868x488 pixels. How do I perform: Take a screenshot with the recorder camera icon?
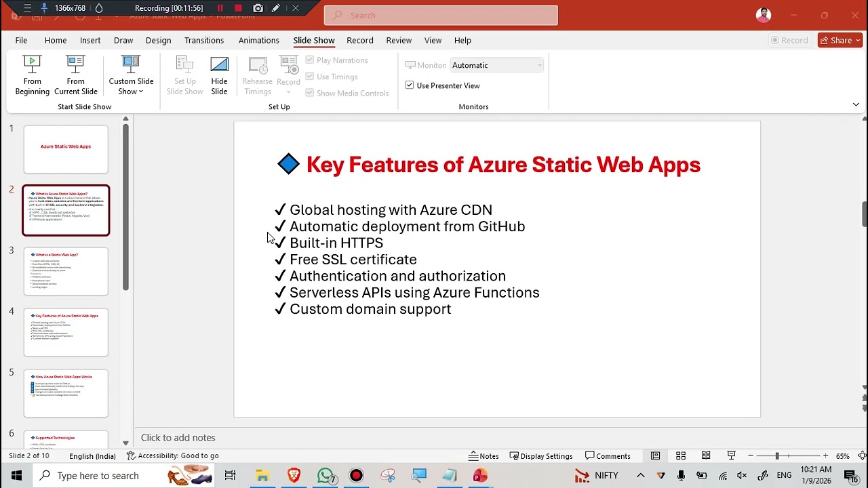[258, 8]
